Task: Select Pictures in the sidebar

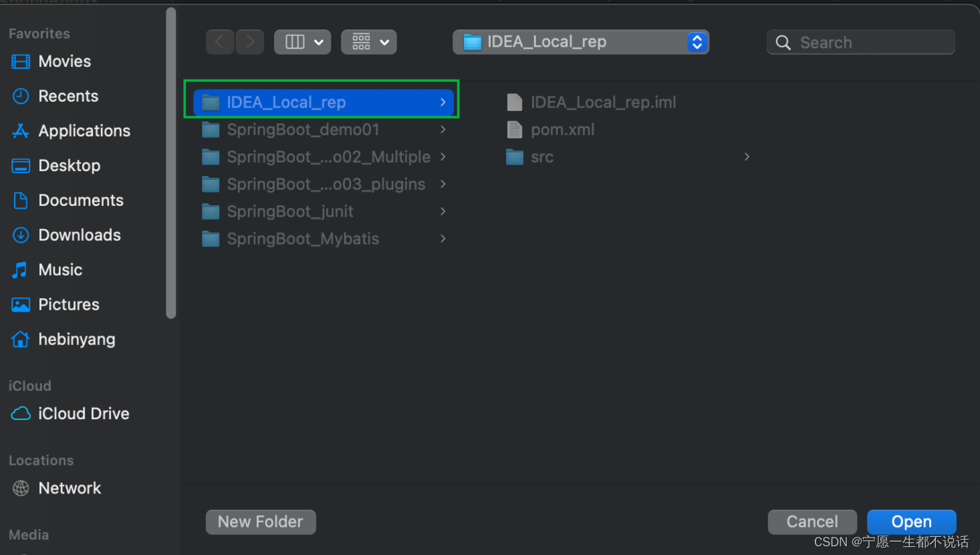Action: click(55, 305)
